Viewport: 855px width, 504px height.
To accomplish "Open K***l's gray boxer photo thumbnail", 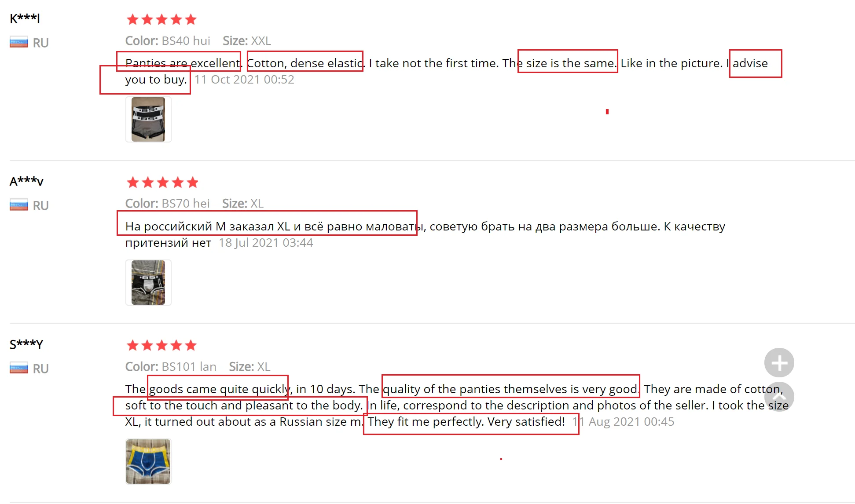I will tap(148, 120).
